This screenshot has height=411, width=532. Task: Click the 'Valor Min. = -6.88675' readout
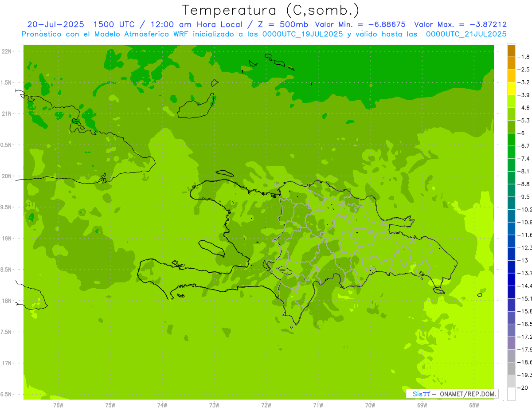point(360,24)
